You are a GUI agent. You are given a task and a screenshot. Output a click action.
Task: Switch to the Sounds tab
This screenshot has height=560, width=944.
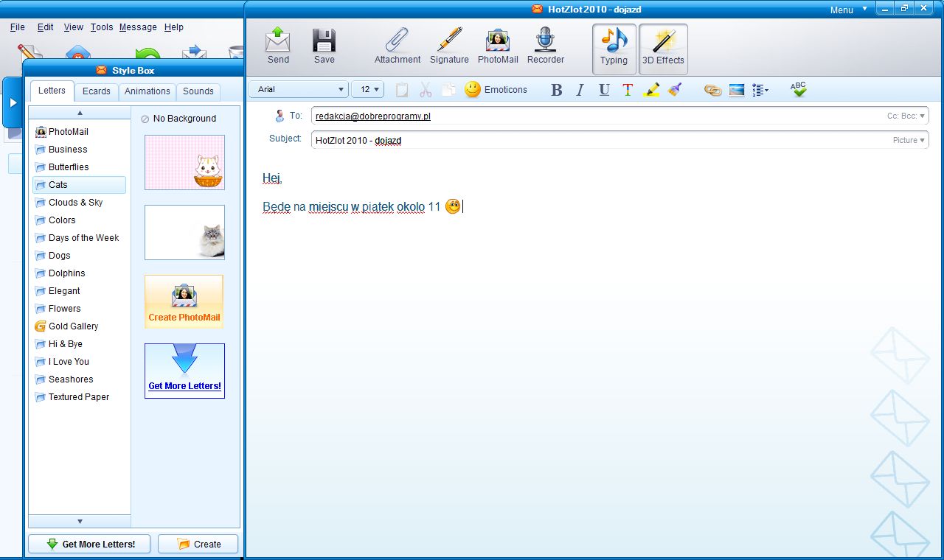[x=198, y=91]
